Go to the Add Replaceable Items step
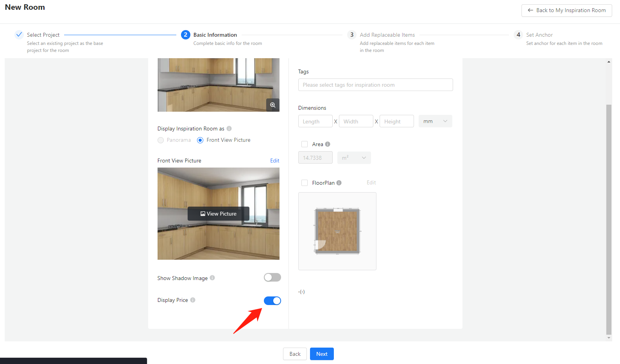620x364 pixels. point(387,35)
